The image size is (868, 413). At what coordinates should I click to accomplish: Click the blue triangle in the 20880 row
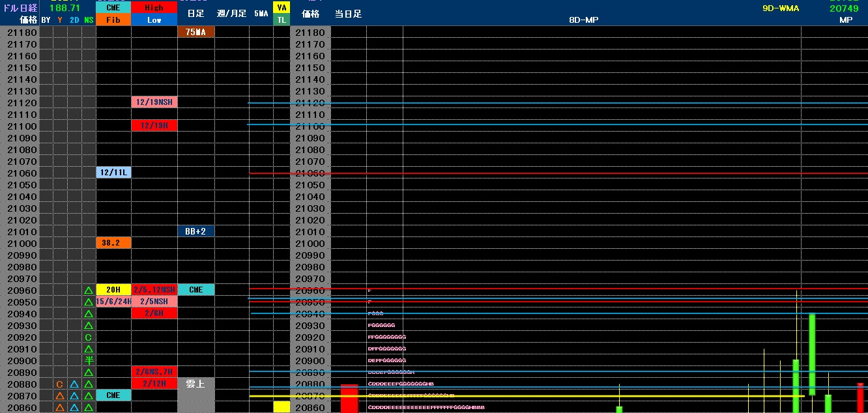pos(74,384)
